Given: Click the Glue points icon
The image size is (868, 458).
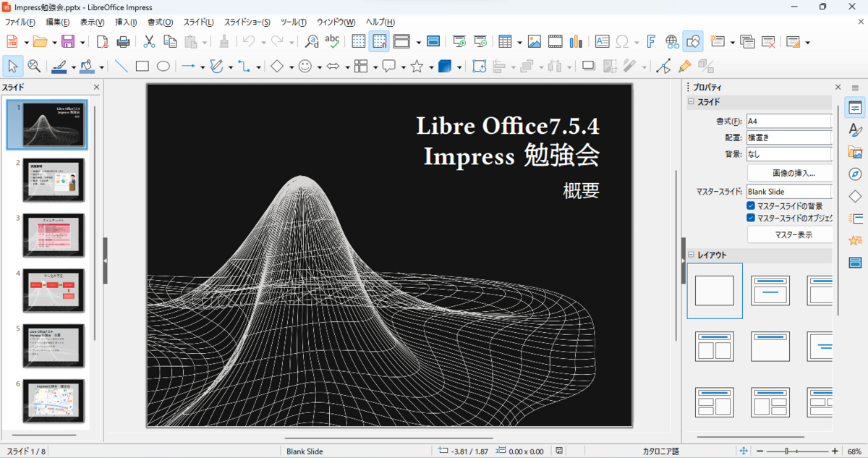Looking at the screenshot, I should click(684, 67).
